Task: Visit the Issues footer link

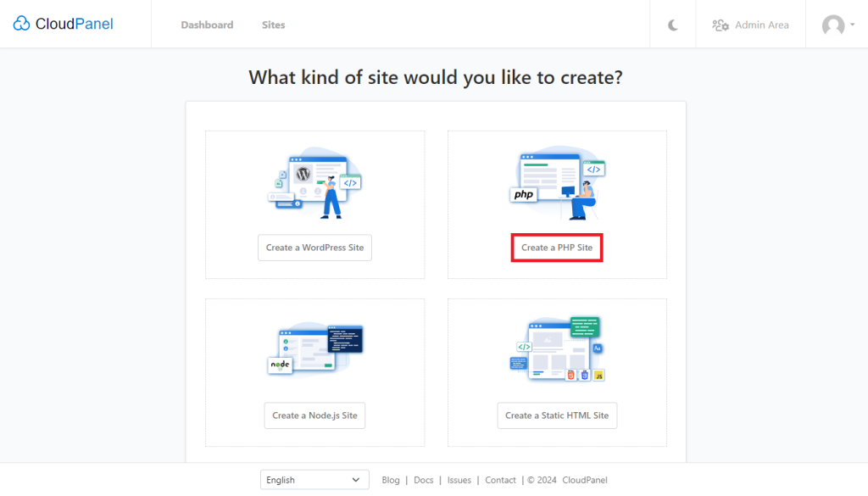Action: coord(459,480)
